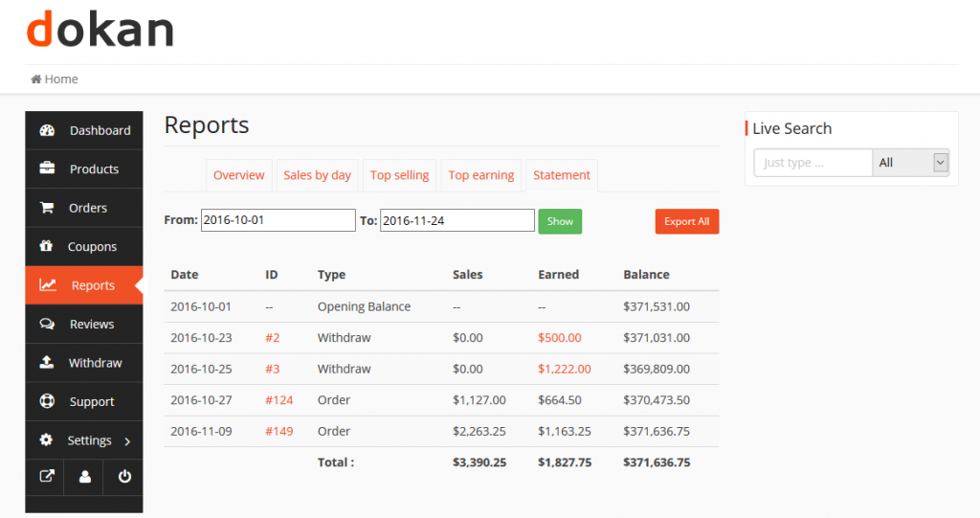
Task: Click the $2,263.25 sales cell
Action: (479, 432)
